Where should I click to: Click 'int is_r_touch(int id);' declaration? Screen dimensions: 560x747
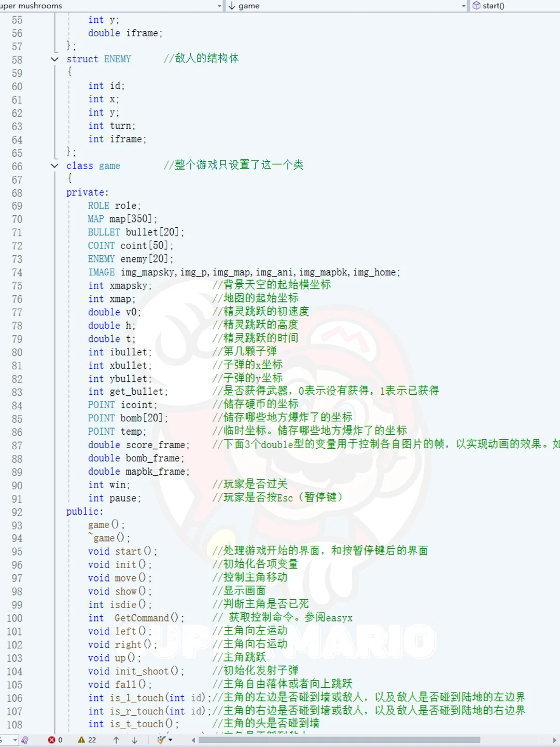(x=149, y=712)
